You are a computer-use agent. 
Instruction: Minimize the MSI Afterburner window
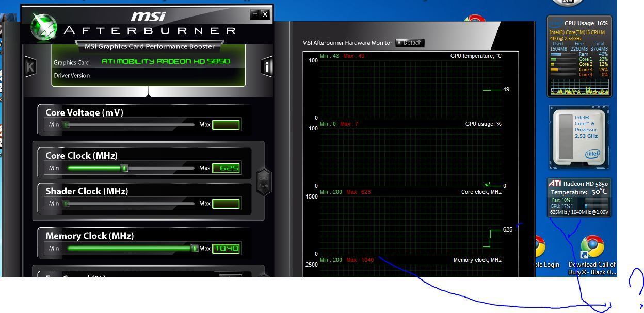click(x=254, y=14)
